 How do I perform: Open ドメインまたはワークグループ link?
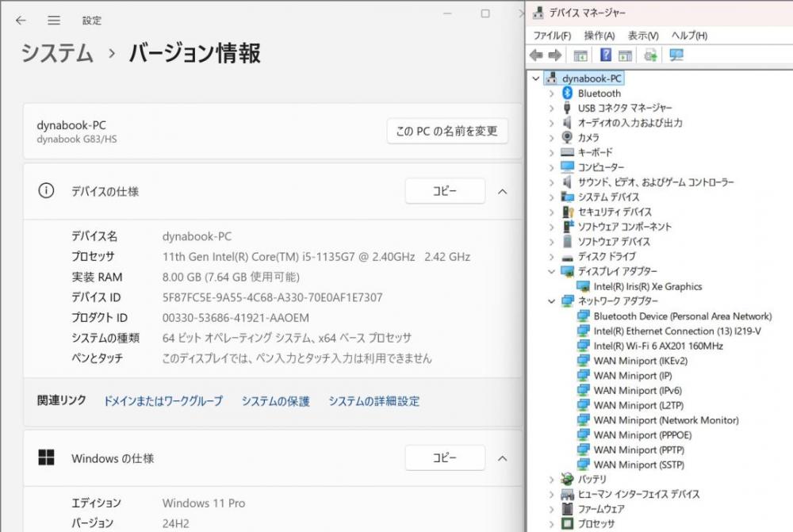[163, 401]
